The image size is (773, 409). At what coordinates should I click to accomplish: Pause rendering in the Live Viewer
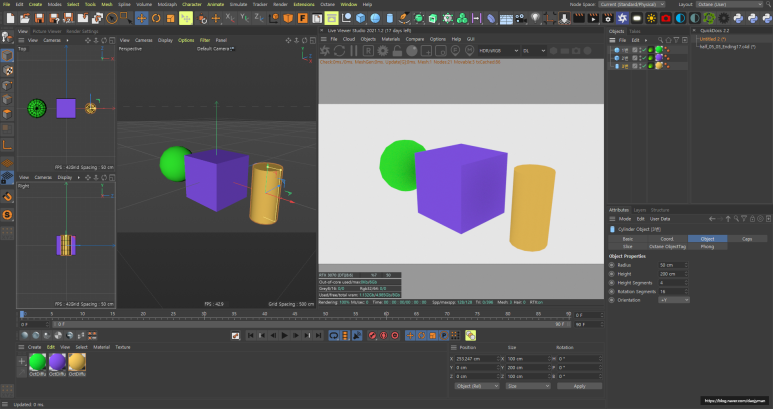point(353,50)
